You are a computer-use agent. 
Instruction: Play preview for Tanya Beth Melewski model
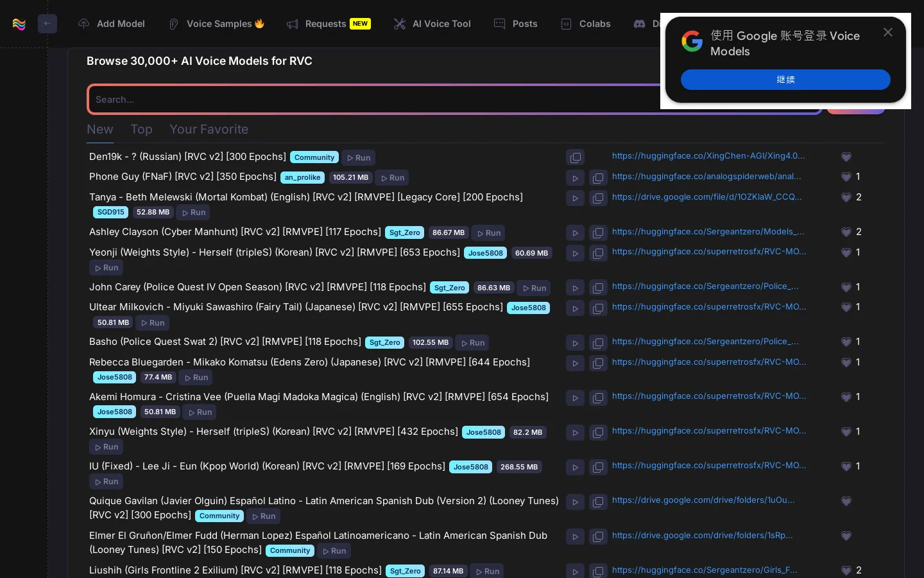click(x=575, y=198)
